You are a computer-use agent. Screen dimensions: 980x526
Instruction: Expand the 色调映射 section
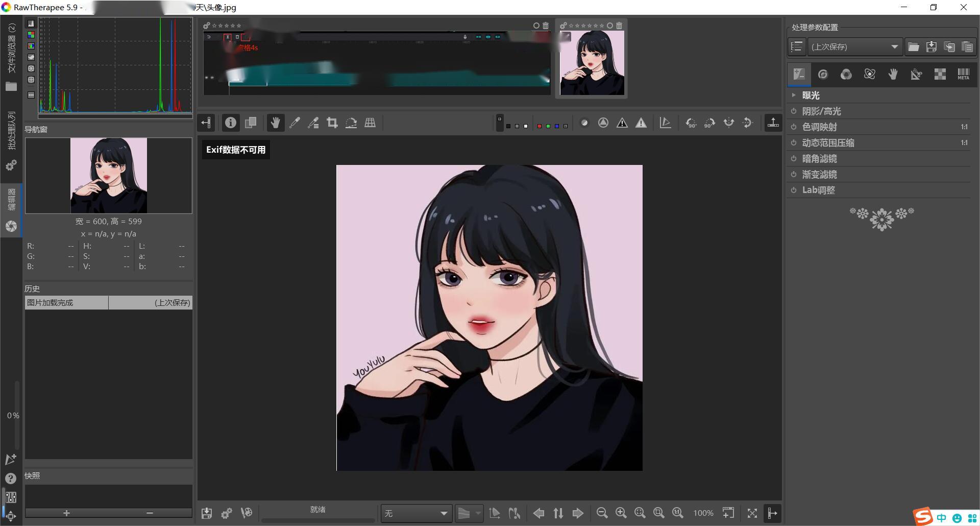click(x=879, y=127)
